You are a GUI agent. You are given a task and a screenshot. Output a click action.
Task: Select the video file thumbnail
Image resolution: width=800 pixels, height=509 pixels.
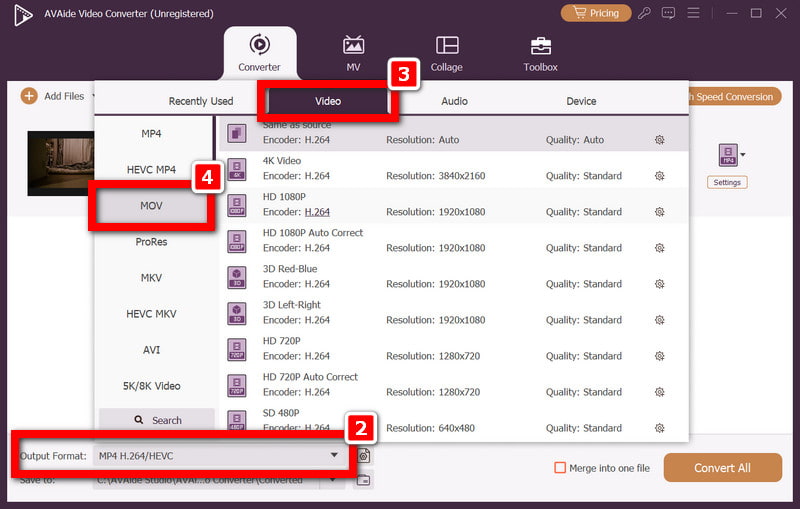pos(61,163)
